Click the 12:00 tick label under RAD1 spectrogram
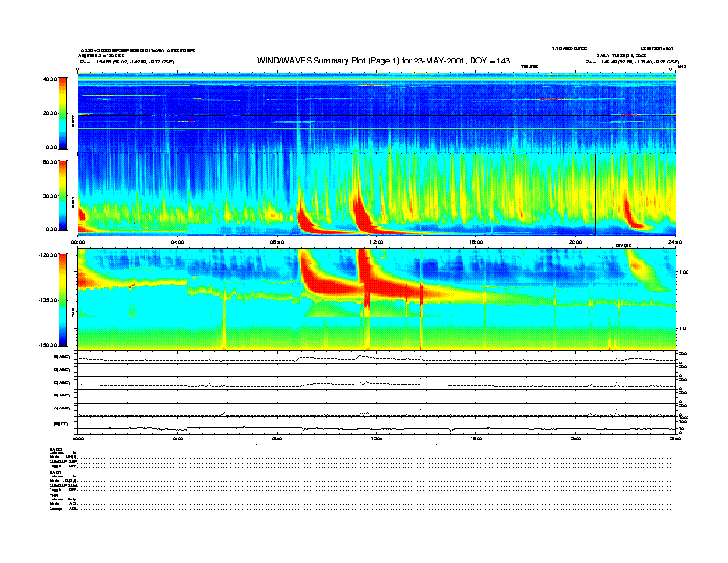 [x=376, y=242]
